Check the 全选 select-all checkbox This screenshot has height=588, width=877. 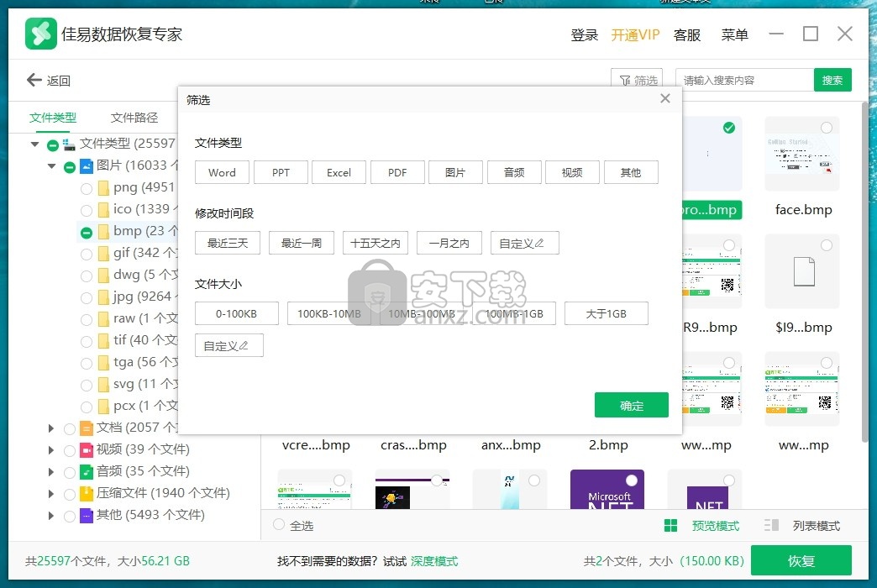click(279, 525)
